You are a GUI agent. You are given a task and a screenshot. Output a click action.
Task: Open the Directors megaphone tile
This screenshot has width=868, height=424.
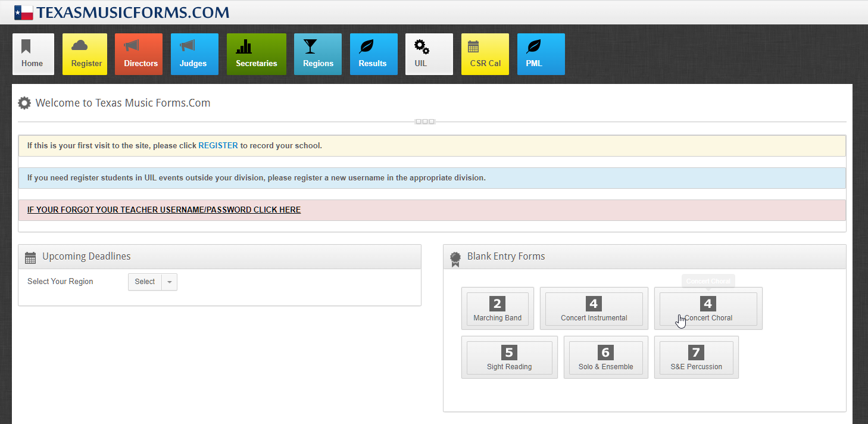138,54
